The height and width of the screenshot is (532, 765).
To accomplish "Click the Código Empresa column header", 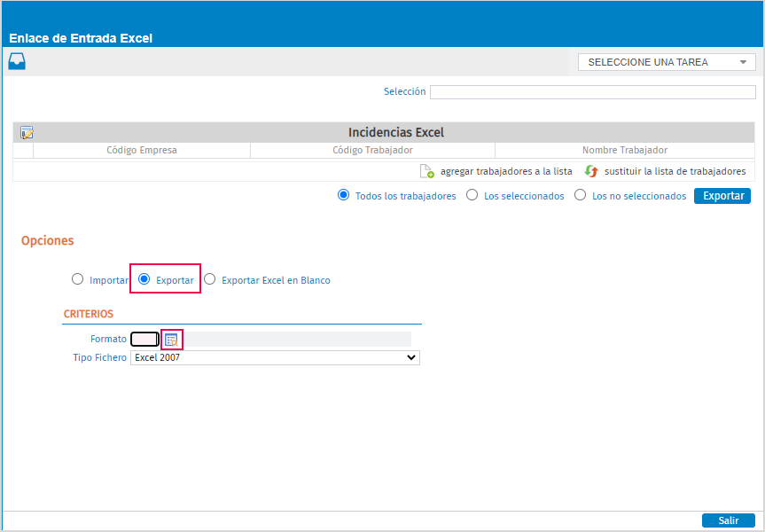I will (142, 151).
